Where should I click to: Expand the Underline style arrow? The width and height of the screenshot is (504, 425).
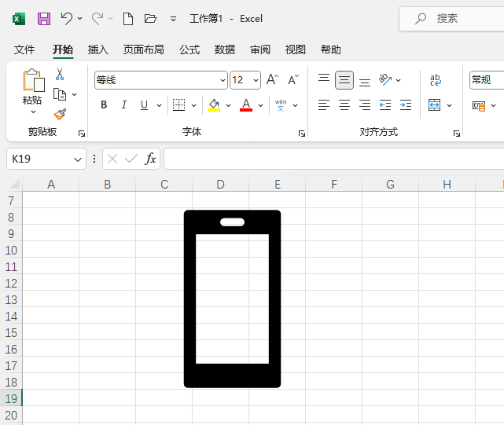click(x=159, y=105)
